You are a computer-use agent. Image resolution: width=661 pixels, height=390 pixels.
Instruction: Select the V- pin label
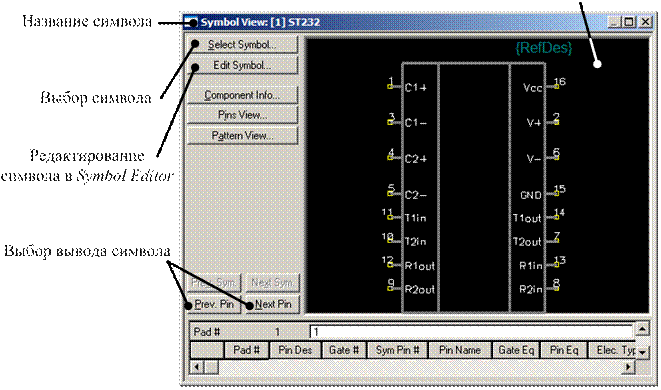[534, 159]
